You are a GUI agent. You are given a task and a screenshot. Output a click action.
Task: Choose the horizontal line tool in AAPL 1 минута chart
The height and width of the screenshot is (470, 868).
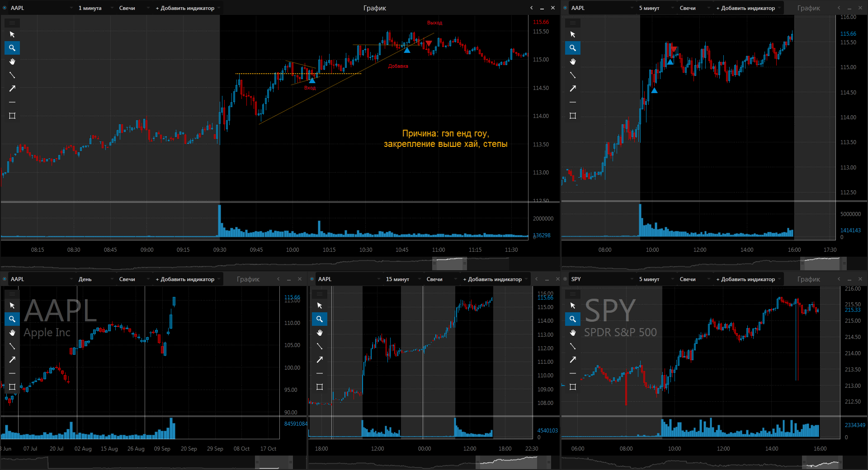[x=12, y=102]
